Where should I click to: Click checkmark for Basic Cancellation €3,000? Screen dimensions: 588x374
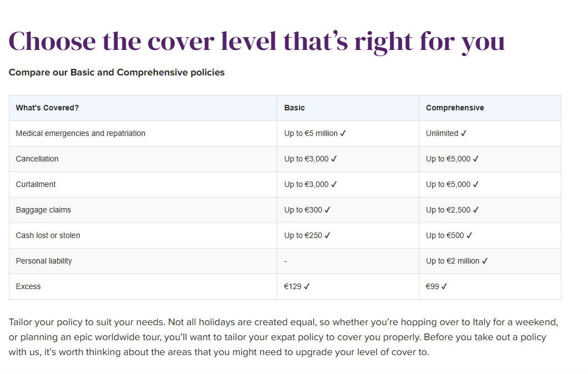tap(334, 159)
